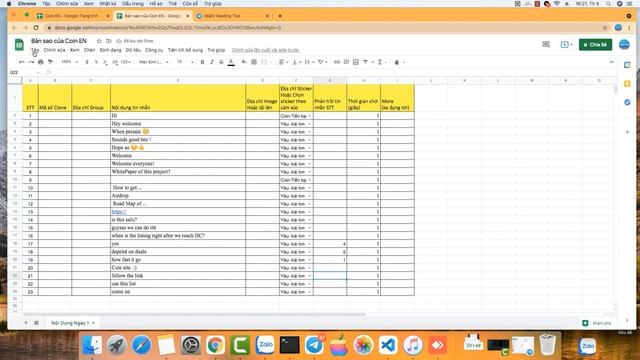Star the document Bản sao của Coin EN

coord(99,41)
